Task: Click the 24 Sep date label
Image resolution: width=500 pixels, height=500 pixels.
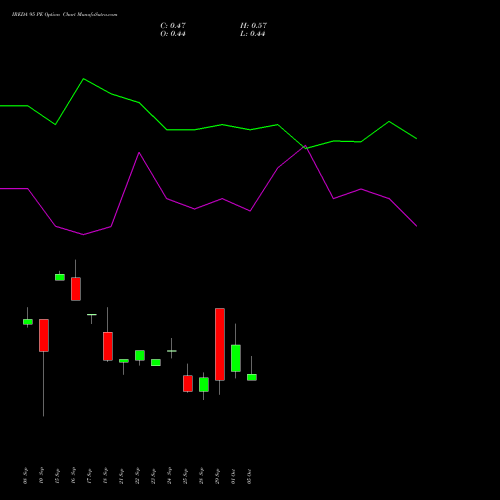Action: tap(170, 476)
